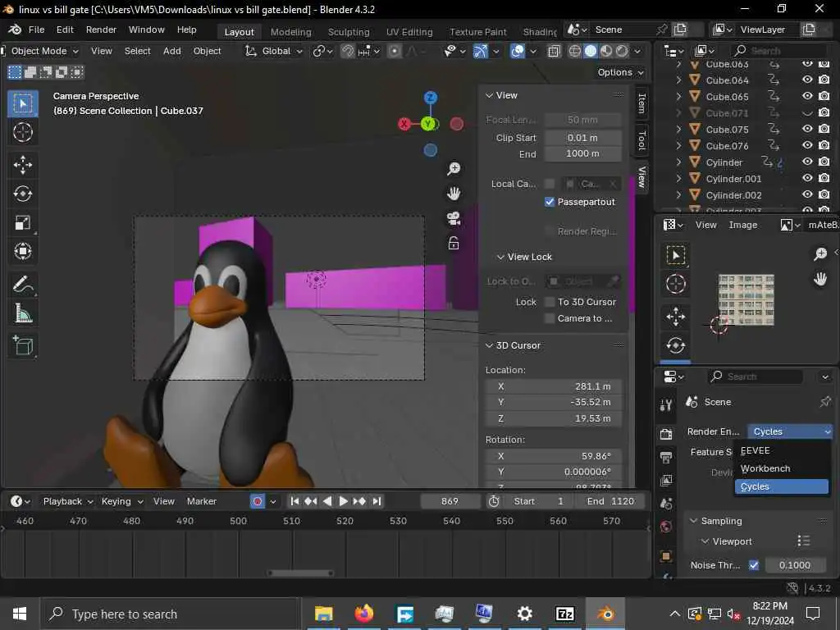840x630 pixels.
Task: Play the animation forward
Action: click(344, 501)
